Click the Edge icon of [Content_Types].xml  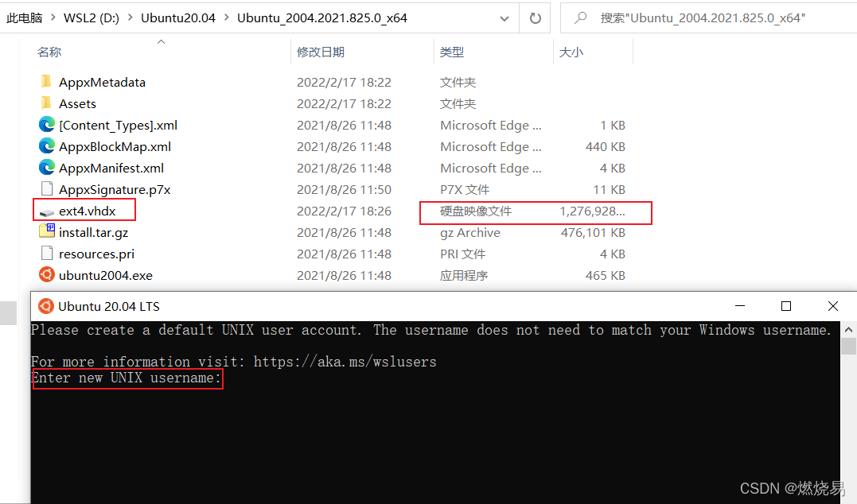(x=46, y=125)
